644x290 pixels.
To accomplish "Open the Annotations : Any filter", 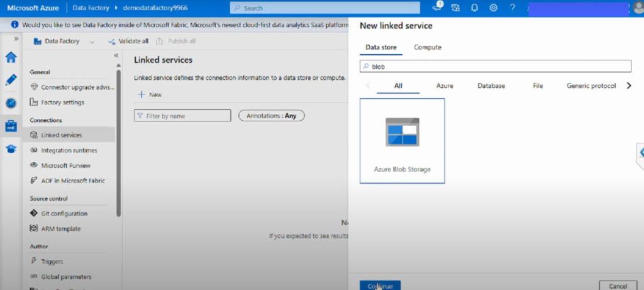I will [272, 116].
